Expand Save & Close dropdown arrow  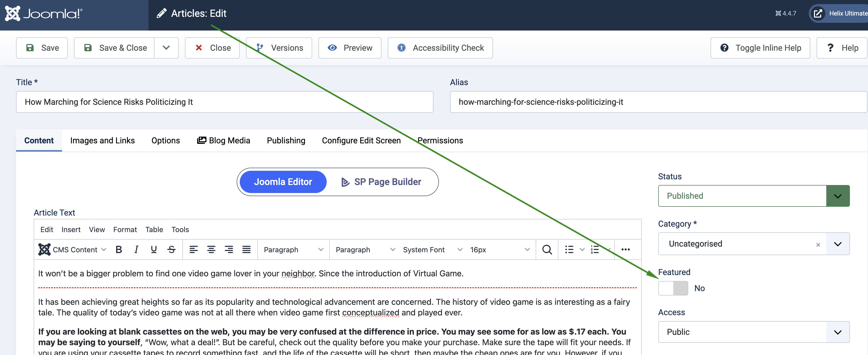[166, 48]
